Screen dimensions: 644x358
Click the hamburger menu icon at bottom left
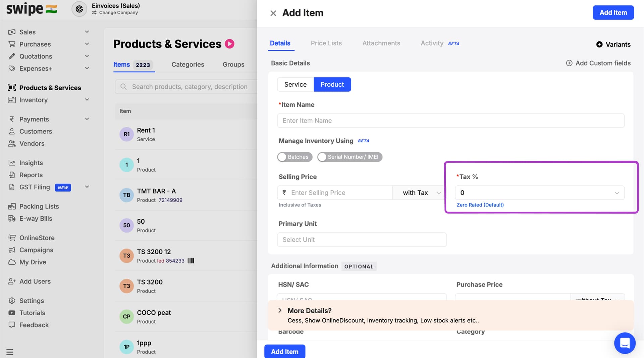click(10, 352)
